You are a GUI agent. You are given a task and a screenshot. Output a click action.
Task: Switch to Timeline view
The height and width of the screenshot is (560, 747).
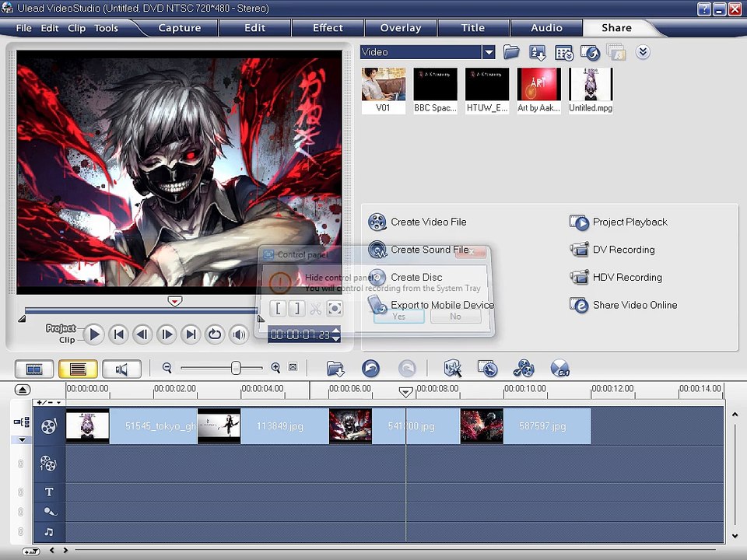click(x=78, y=369)
